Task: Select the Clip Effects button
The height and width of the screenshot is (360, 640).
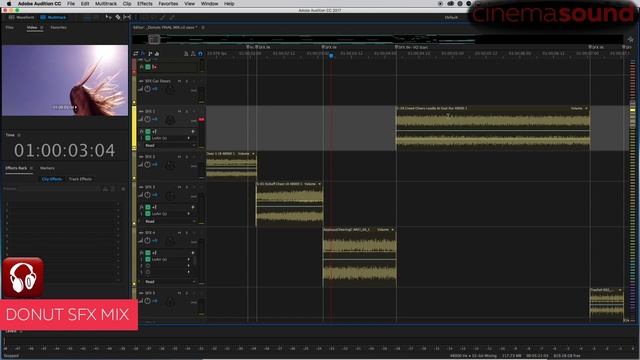Action: [x=52, y=179]
